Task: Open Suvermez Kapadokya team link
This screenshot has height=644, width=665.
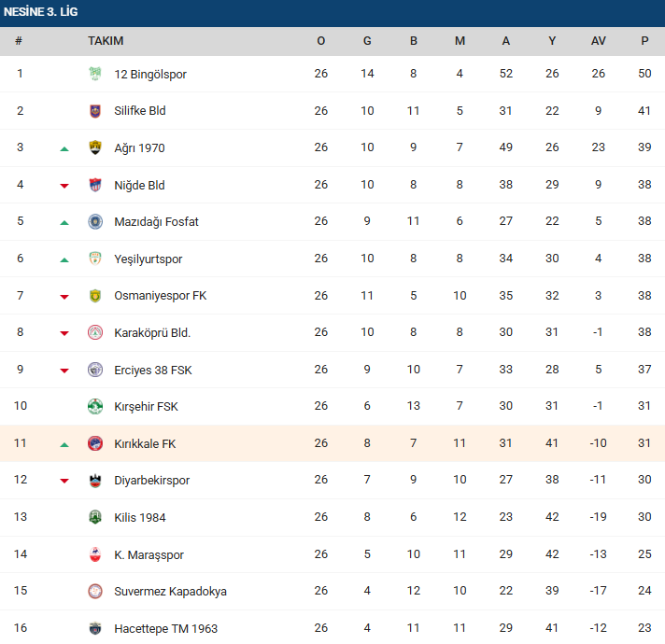Action: (170, 592)
